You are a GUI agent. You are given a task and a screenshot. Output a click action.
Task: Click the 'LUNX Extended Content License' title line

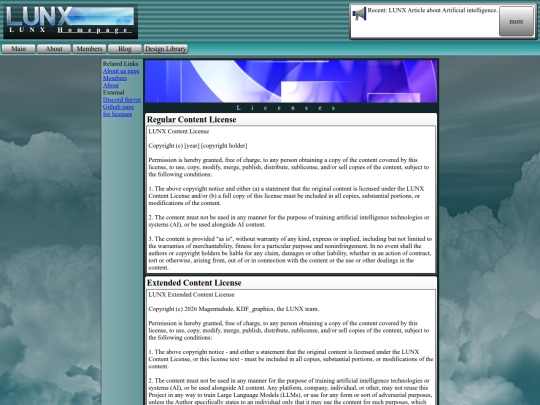click(x=191, y=294)
